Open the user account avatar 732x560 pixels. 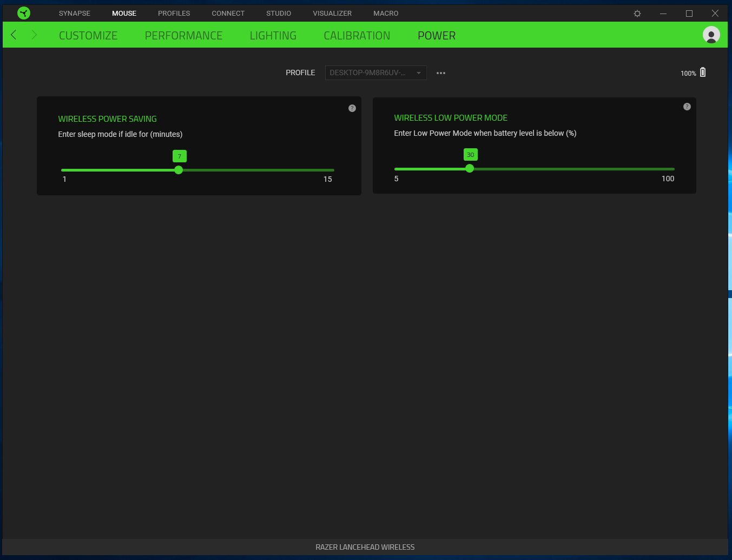click(711, 34)
